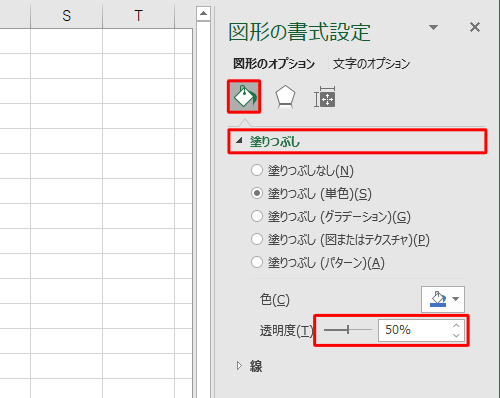Click the 透明度 slider handle
This screenshot has width=500, height=398.
tap(348, 330)
